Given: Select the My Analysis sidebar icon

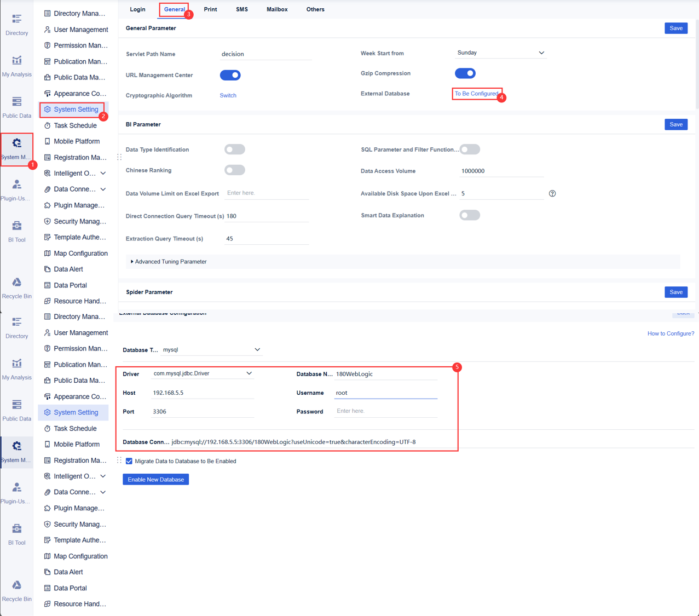Looking at the screenshot, I should 16,65.
